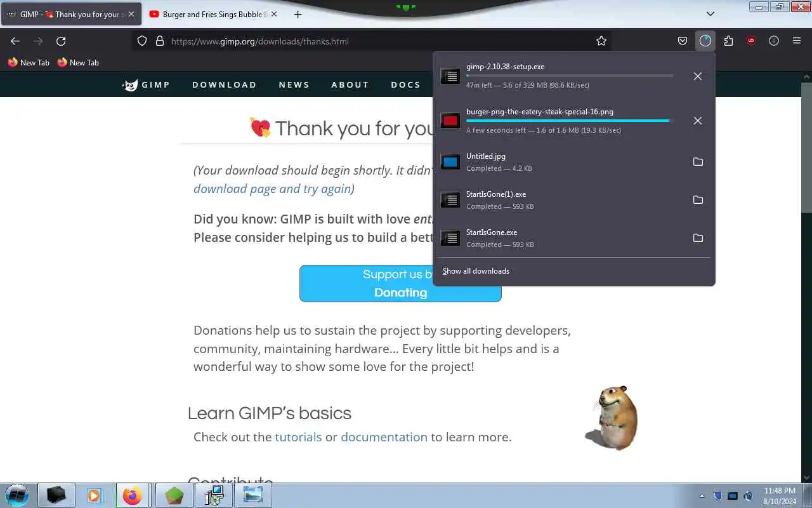The image size is (812, 508).
Task: Cancel the burger-png download
Action: (x=698, y=121)
